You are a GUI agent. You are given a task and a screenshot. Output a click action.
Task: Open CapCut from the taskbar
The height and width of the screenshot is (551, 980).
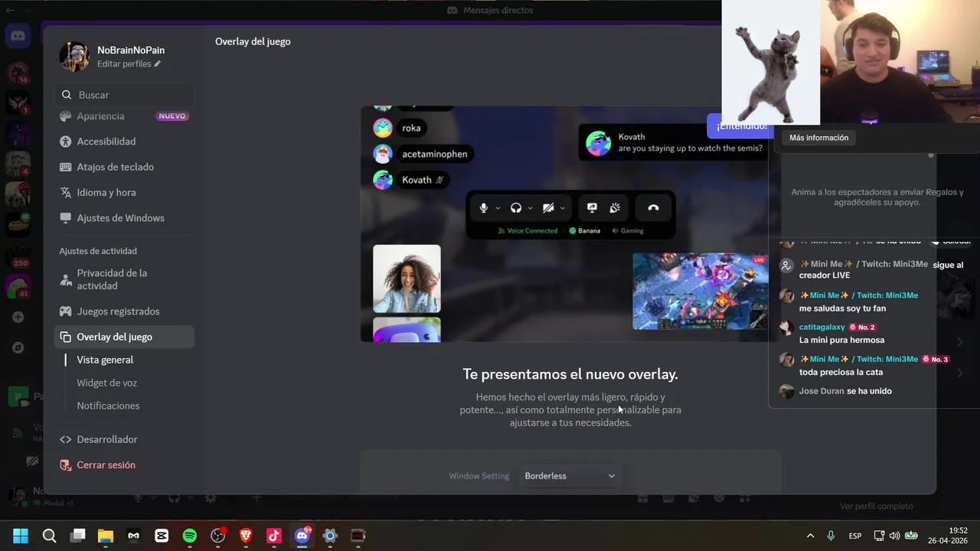tap(162, 536)
